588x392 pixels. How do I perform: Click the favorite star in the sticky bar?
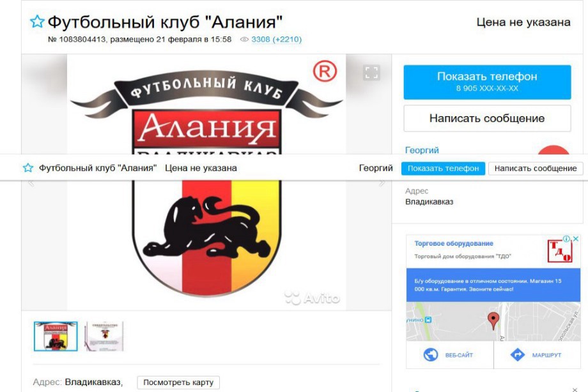click(x=28, y=167)
